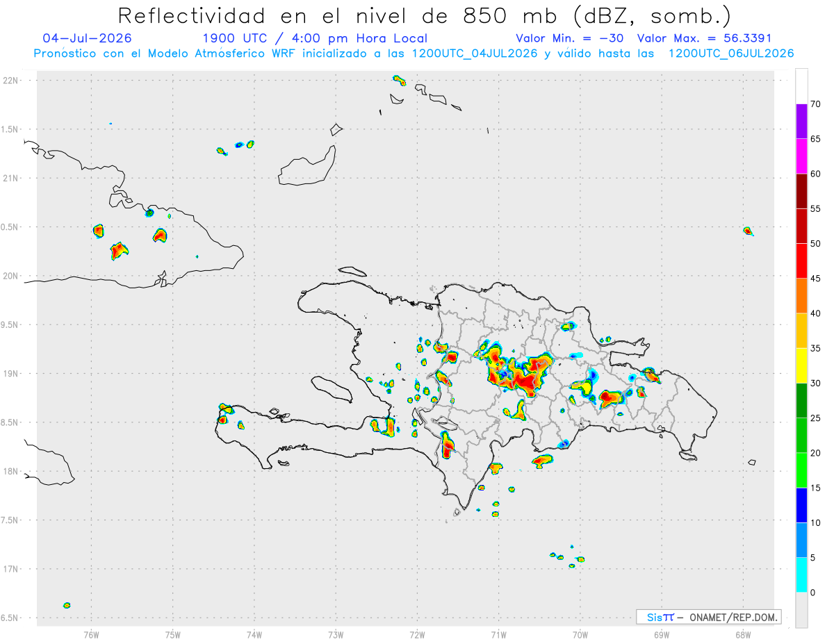The height and width of the screenshot is (644, 834).
Task: Choose the dark green 25-30 dBZ swatch
Action: coord(801,400)
